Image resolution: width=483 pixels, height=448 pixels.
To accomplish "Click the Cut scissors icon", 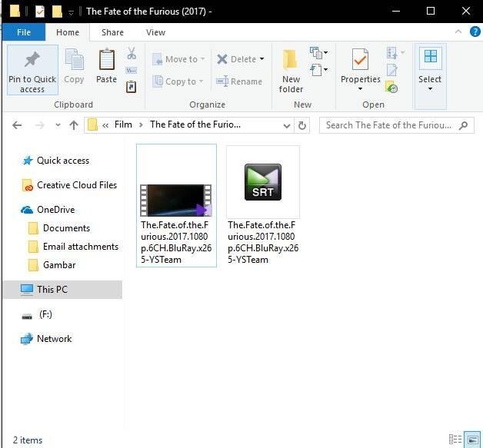I will point(132,53).
